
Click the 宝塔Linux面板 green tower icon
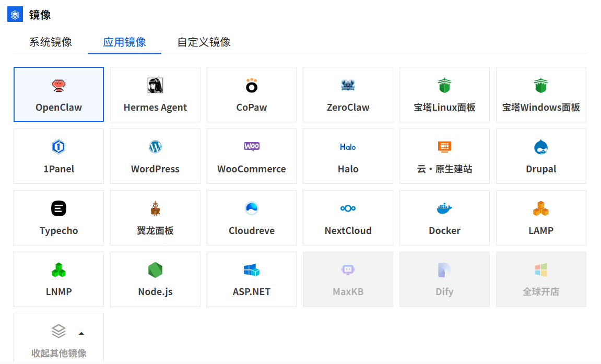[445, 86]
